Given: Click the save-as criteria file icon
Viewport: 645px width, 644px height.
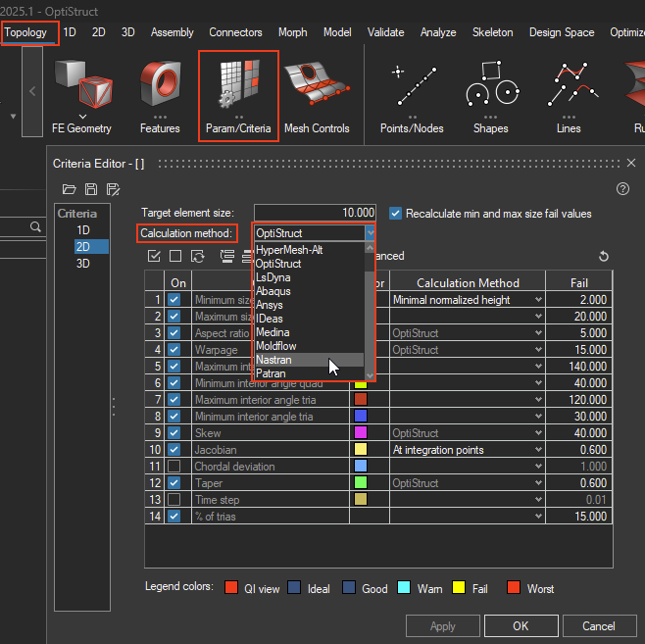Looking at the screenshot, I should tap(113, 189).
